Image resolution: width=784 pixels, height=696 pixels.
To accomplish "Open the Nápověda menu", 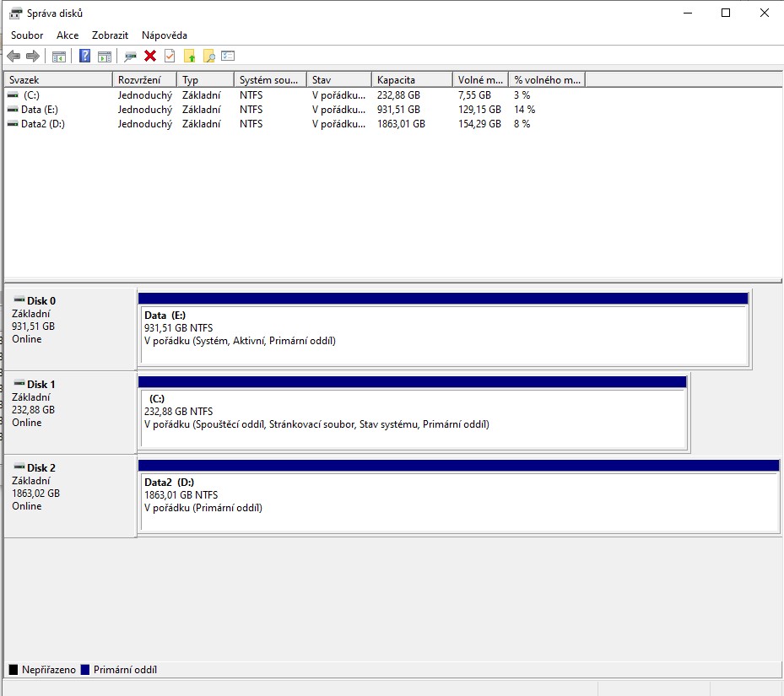I will [x=165, y=35].
